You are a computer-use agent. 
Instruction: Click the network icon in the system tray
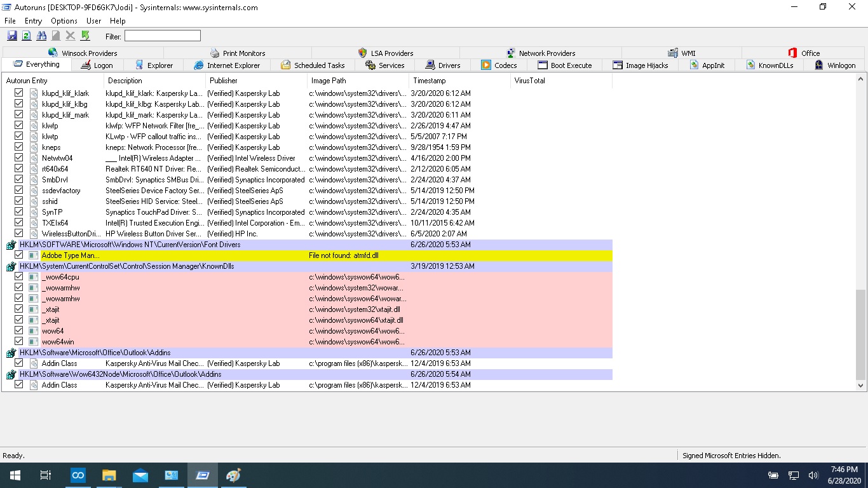[x=794, y=475]
